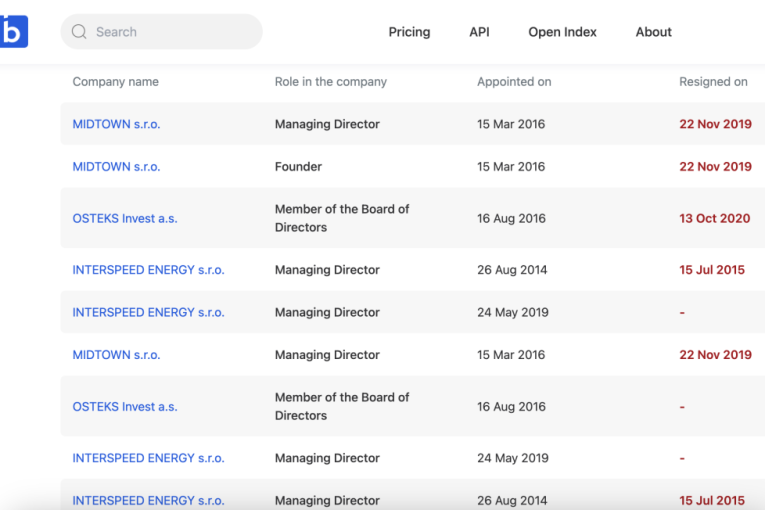The height and width of the screenshot is (510, 765).
Task: Click the Company name column header
Action: 115,82
